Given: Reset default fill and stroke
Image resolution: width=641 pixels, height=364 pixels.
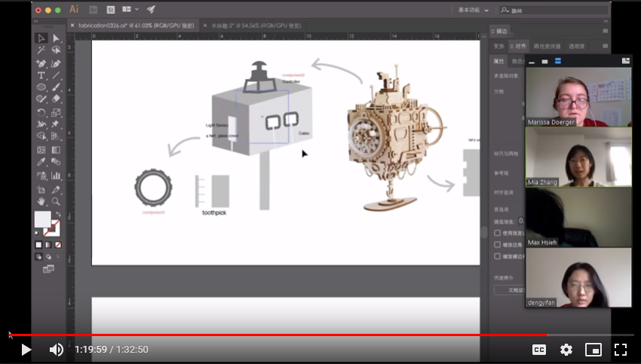Looking at the screenshot, I should (x=37, y=234).
